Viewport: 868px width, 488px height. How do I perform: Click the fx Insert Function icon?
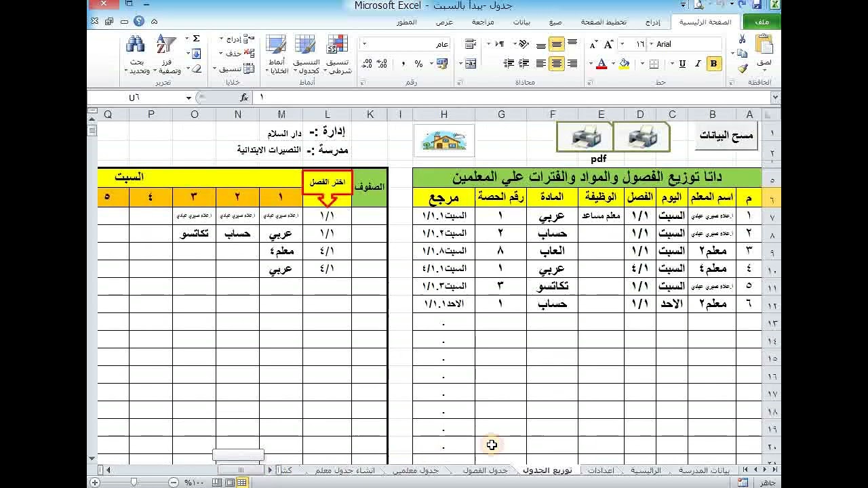pos(244,98)
